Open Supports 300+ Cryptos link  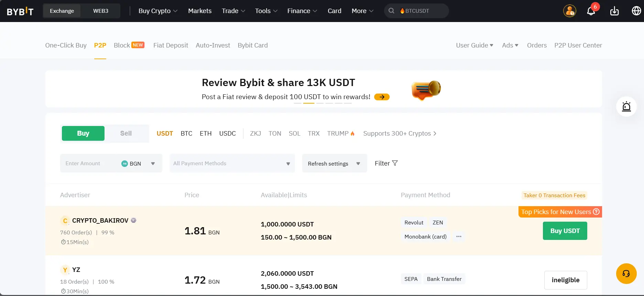click(x=400, y=134)
